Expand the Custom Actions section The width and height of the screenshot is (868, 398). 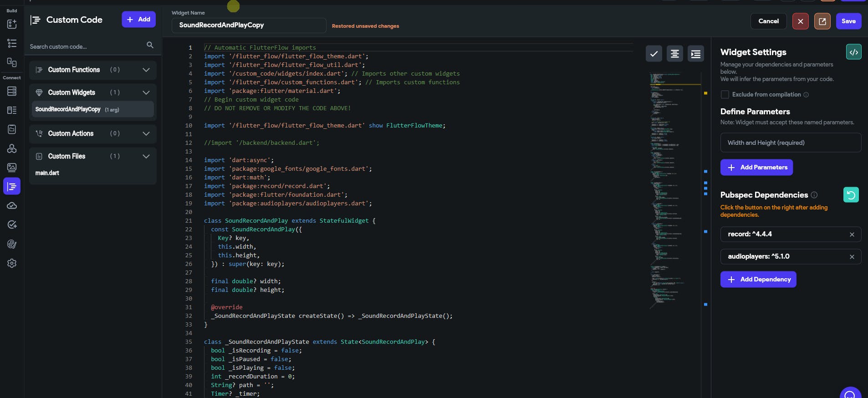tap(146, 133)
